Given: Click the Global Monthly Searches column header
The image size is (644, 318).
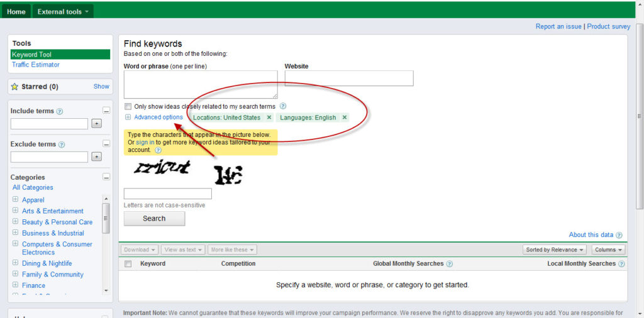Looking at the screenshot, I should (x=408, y=263).
